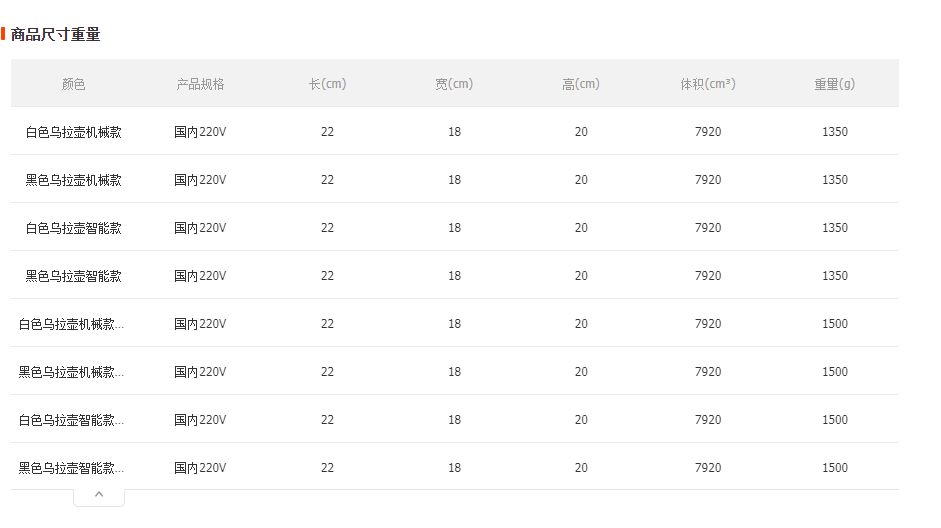The width and height of the screenshot is (941, 528).
Task: Click the 产品规格 column header
Action: 200,84
